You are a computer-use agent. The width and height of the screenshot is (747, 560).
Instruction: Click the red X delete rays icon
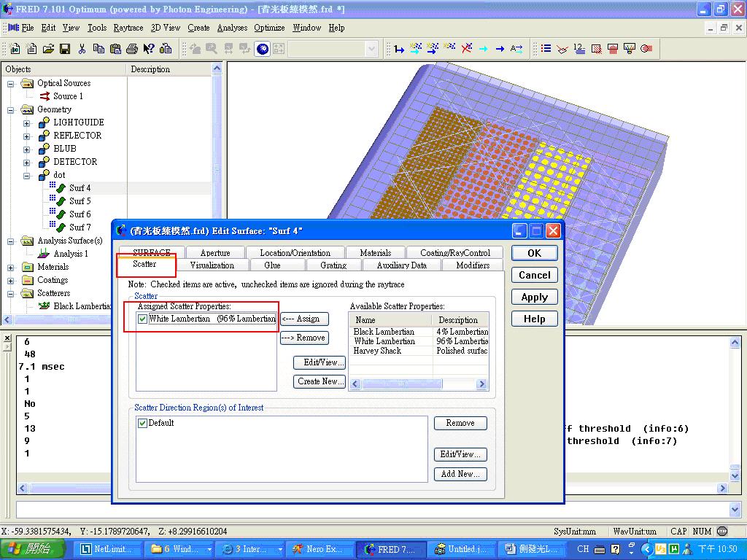[466, 48]
